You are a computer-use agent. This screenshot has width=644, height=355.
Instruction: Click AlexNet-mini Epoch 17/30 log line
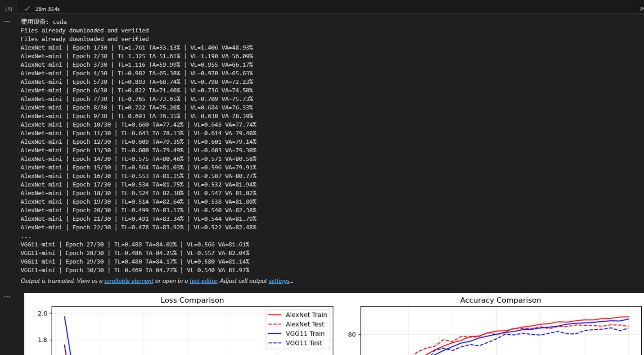click(x=139, y=184)
